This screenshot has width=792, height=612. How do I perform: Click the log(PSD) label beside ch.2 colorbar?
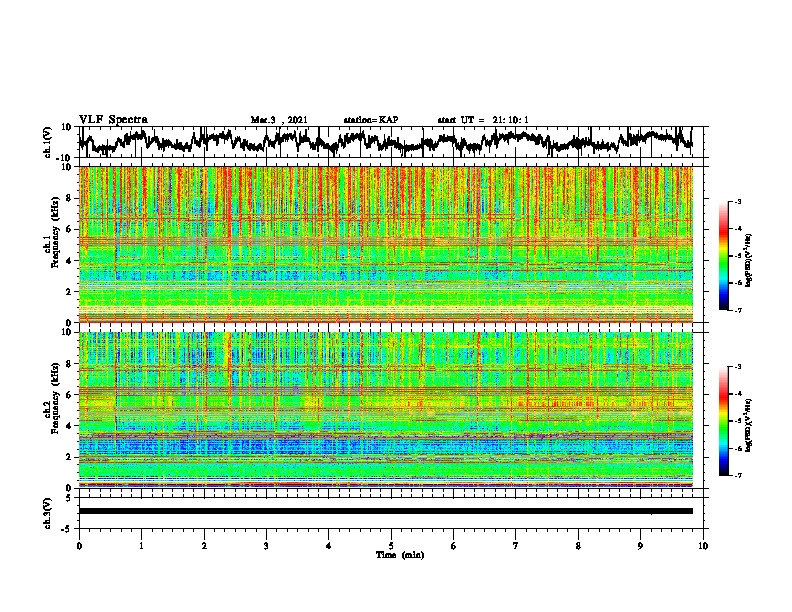[x=748, y=425]
